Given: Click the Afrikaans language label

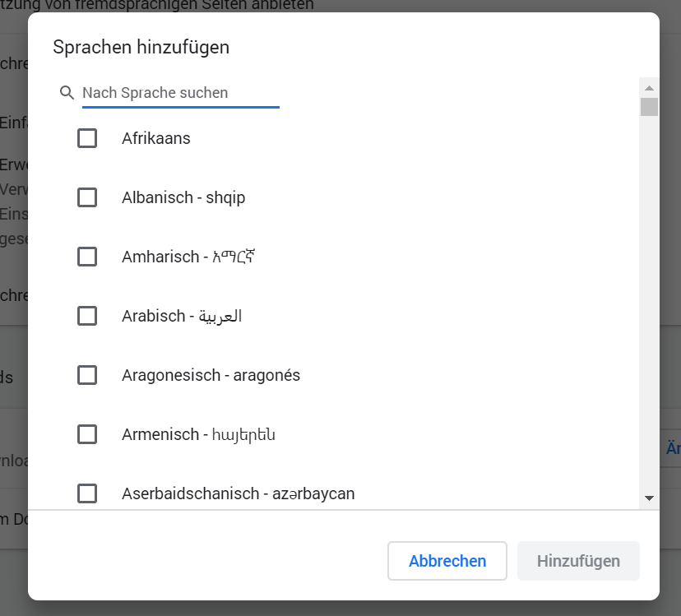Looking at the screenshot, I should [x=156, y=138].
